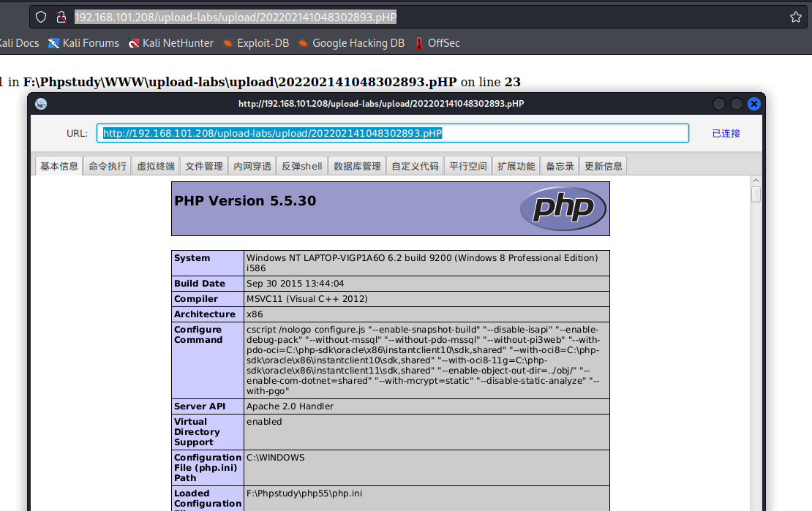Viewport: 812px width, 511px height.
Task: Switch to the 自定义代码 tab
Action: (x=415, y=166)
